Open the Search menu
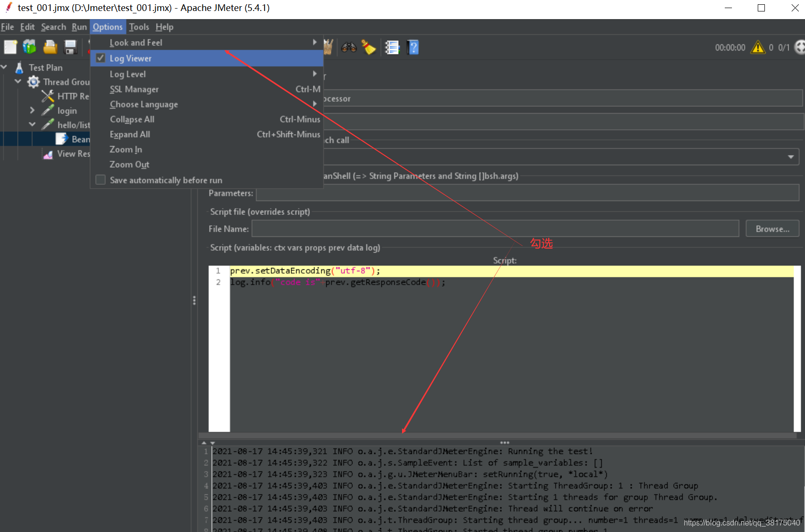Screen dimensions: 805x532 (53, 27)
